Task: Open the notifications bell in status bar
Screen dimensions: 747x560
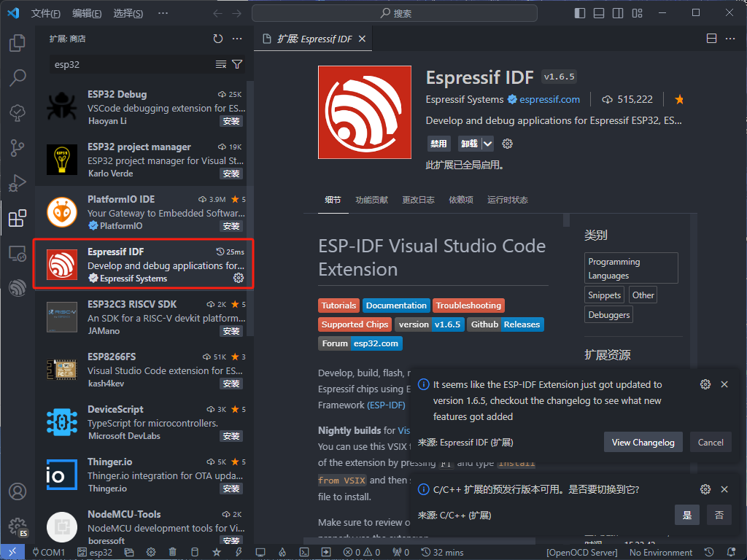Action: click(731, 553)
